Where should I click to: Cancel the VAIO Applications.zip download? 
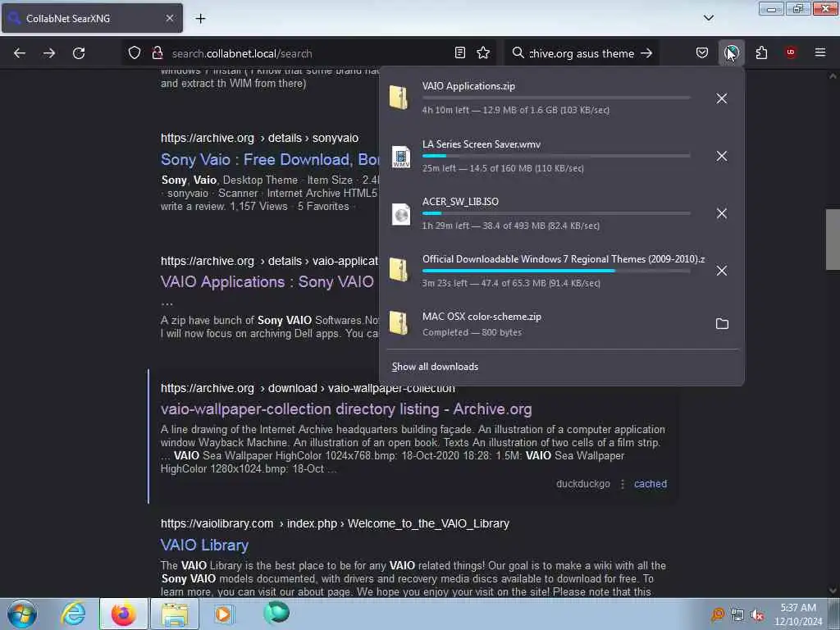pyautogui.click(x=722, y=98)
